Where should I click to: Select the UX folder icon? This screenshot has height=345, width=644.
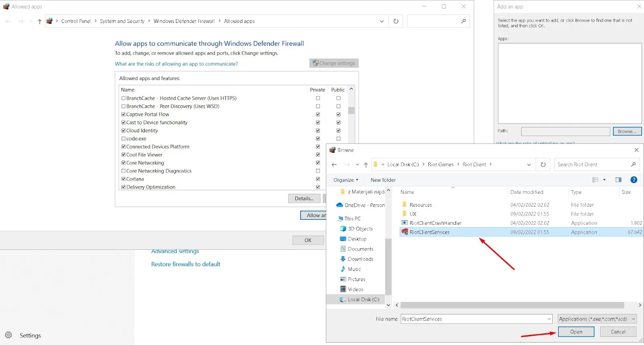tap(405, 214)
